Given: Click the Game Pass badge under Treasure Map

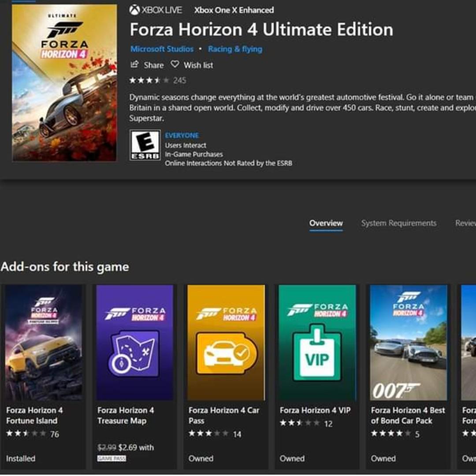Looking at the screenshot, I should 112,458.
